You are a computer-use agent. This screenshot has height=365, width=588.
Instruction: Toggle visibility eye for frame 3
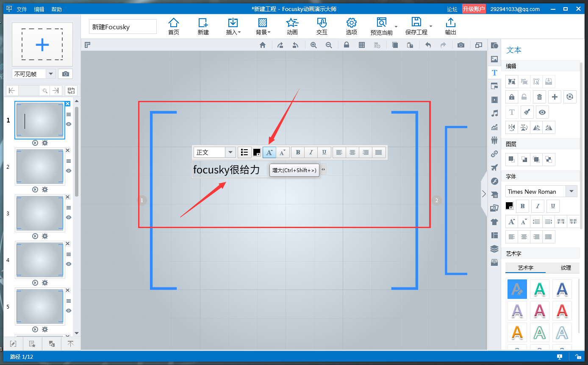pos(68,217)
